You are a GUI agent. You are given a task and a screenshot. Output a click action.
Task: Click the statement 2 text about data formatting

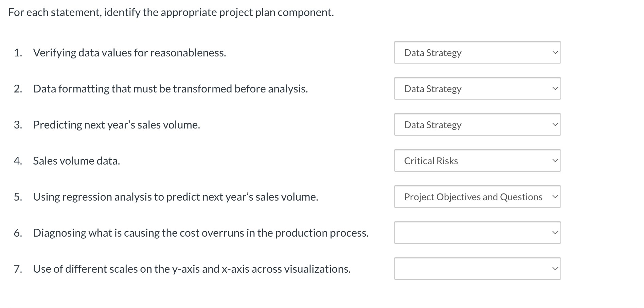click(x=170, y=89)
